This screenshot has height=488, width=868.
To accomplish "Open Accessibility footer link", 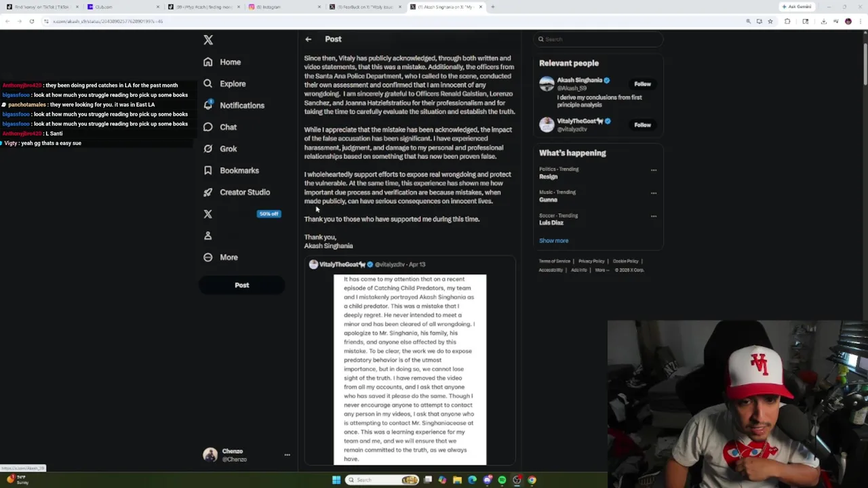I will (551, 270).
